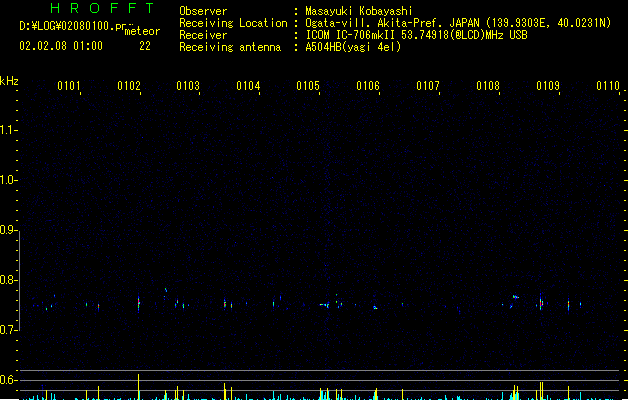Click the Receiving Location label
The image size is (629, 400).
pyautogui.click(x=233, y=23)
